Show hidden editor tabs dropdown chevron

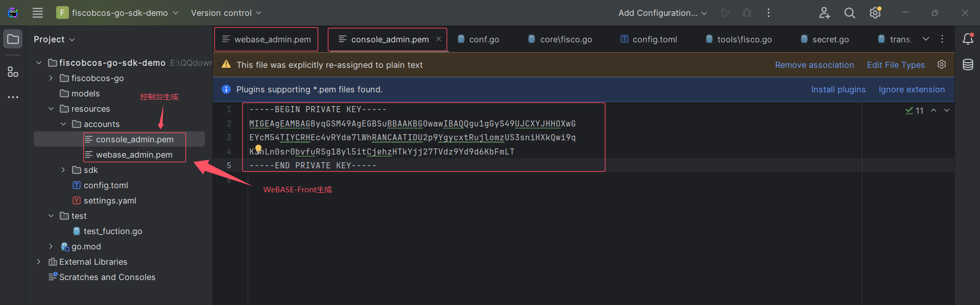click(x=926, y=39)
